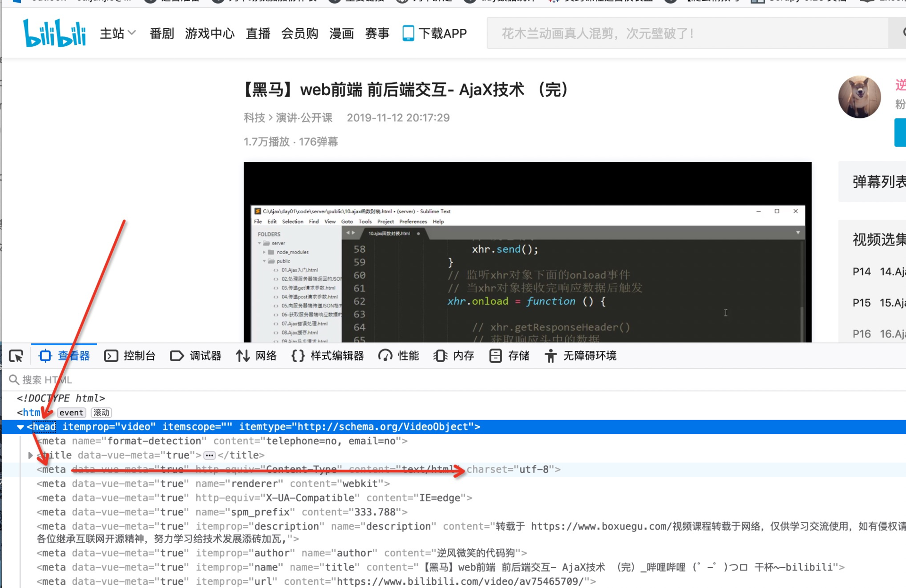Open the 样式编辑器 tab
The image size is (906, 588).
[327, 356]
